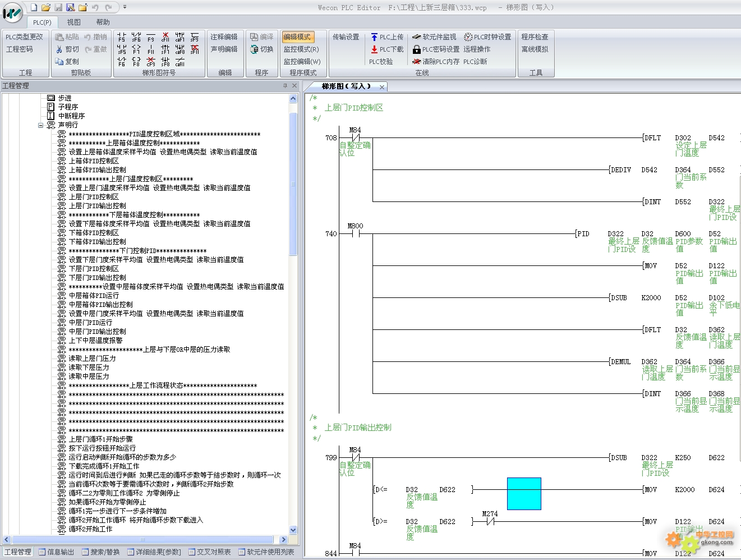Viewport: 741px width, 560px height.
Task: Select the cyan cursor block in ladder
Action: pyautogui.click(x=524, y=494)
